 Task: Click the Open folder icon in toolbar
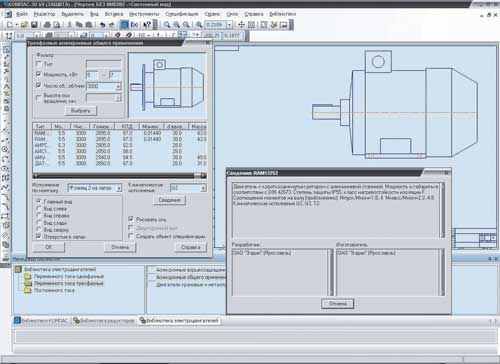tap(24, 25)
